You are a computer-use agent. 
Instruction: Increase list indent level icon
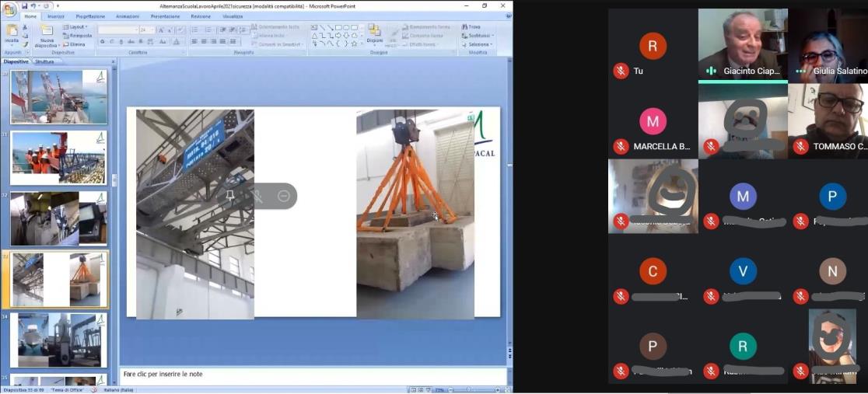point(233,30)
